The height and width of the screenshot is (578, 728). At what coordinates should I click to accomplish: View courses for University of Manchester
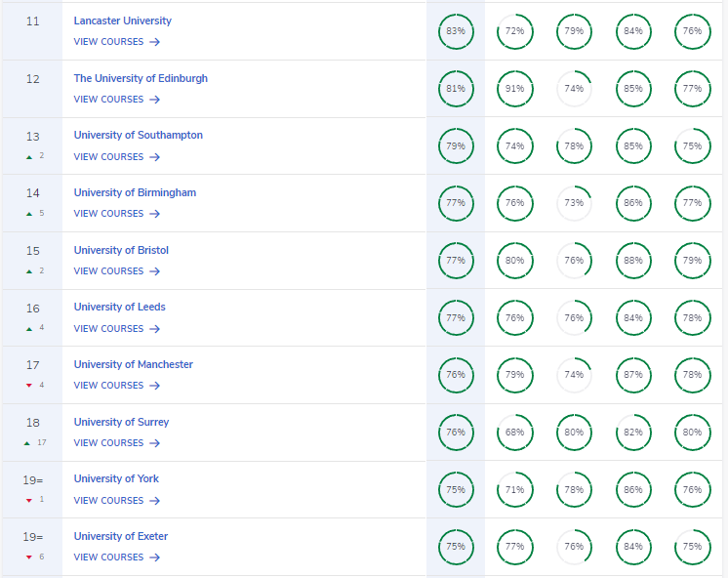click(116, 386)
